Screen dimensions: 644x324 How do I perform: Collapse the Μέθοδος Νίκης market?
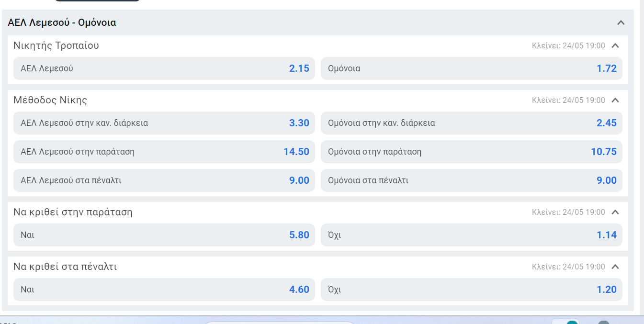pos(616,101)
